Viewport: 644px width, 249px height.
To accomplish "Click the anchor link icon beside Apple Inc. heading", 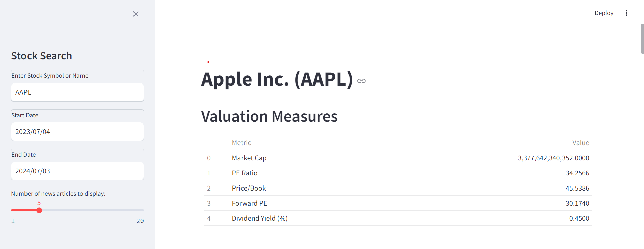I will tap(361, 81).
